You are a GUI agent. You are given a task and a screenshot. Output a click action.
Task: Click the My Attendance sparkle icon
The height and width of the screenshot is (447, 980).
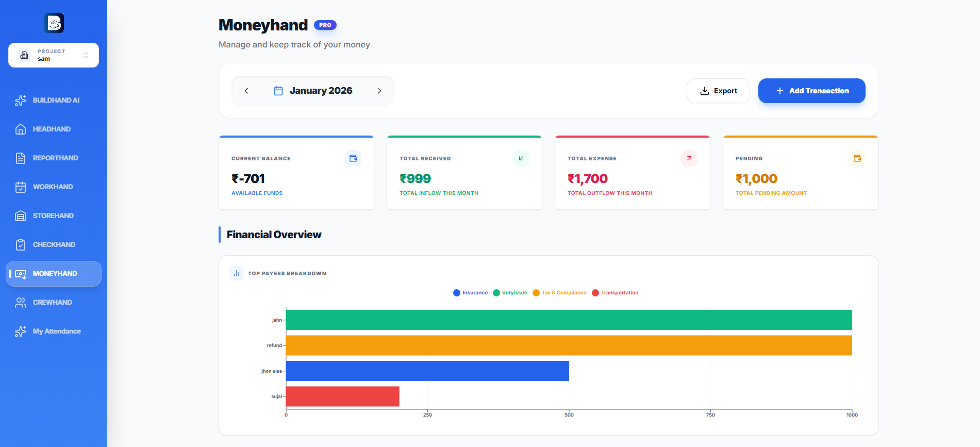point(21,332)
